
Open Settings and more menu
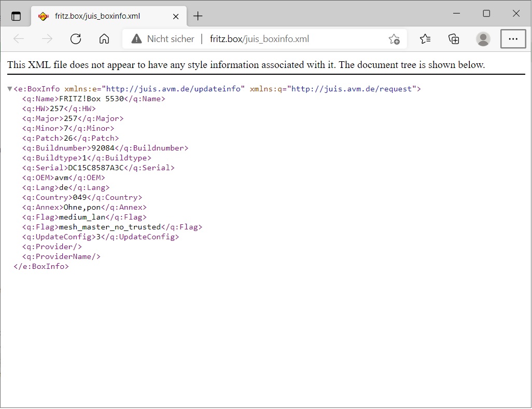(513, 39)
